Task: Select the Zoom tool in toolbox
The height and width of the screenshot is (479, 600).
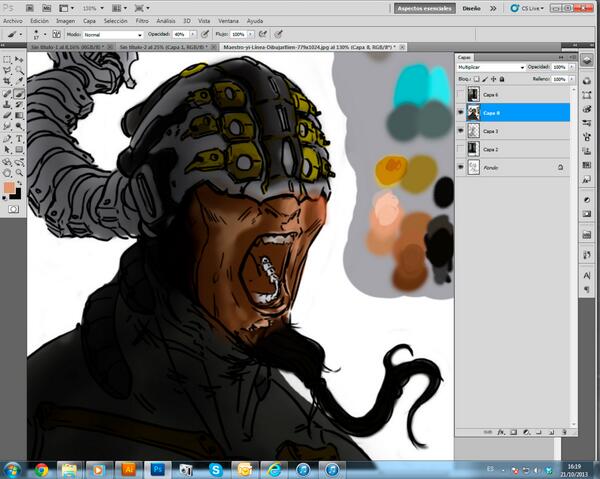Action: 19,173
